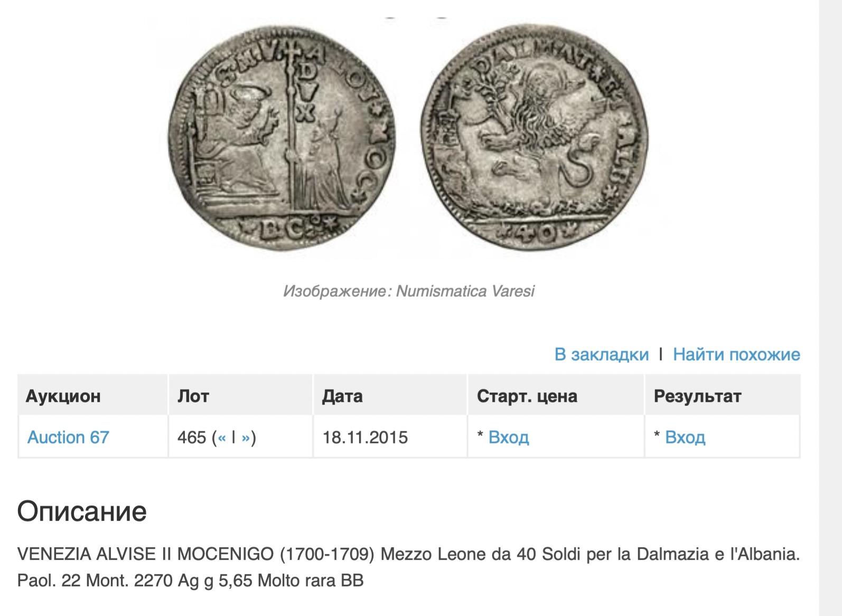
Task: Click the Numismatica Varesi image caption
Action: pyautogui.click(x=409, y=291)
